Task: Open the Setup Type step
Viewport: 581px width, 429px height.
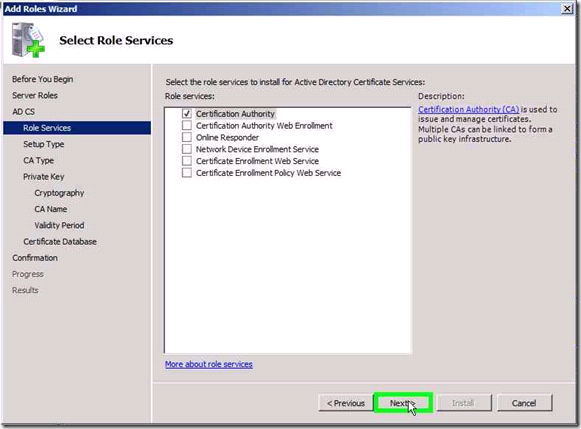Action: 44,144
